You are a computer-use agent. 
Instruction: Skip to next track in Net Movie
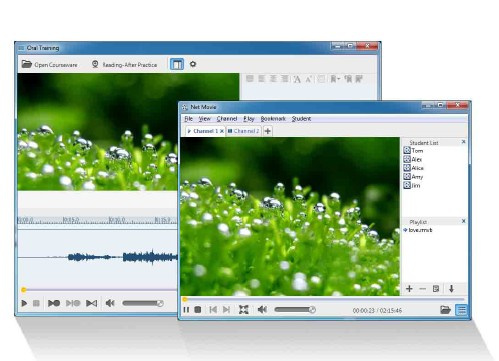pos(226,310)
